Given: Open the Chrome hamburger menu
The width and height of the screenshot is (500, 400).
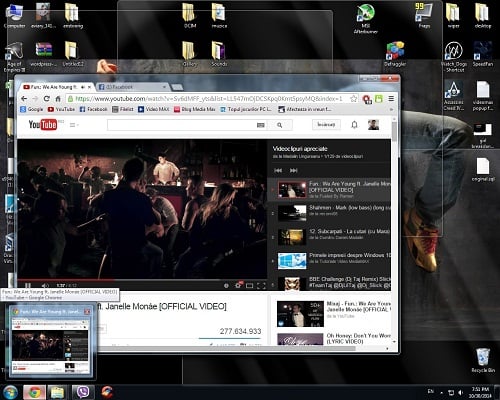Looking at the screenshot, I should [391, 99].
